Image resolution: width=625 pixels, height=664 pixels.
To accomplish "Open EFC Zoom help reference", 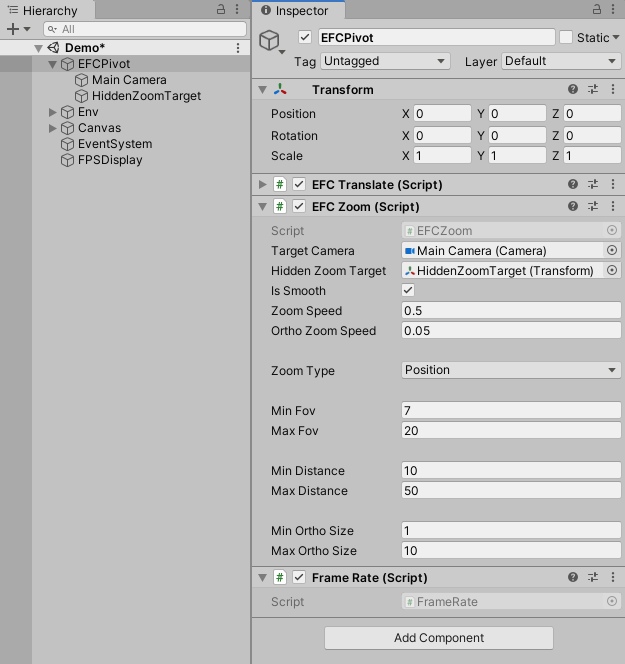I will point(572,206).
